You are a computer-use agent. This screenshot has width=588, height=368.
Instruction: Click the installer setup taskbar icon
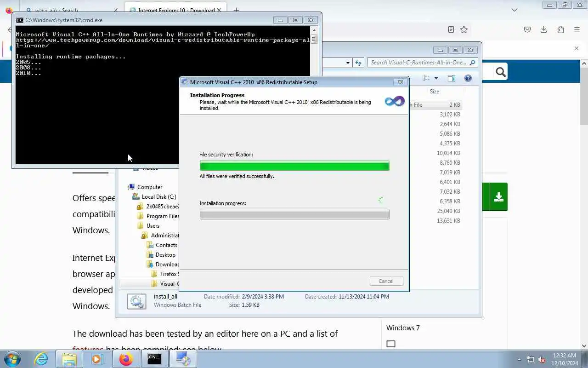tap(183, 359)
